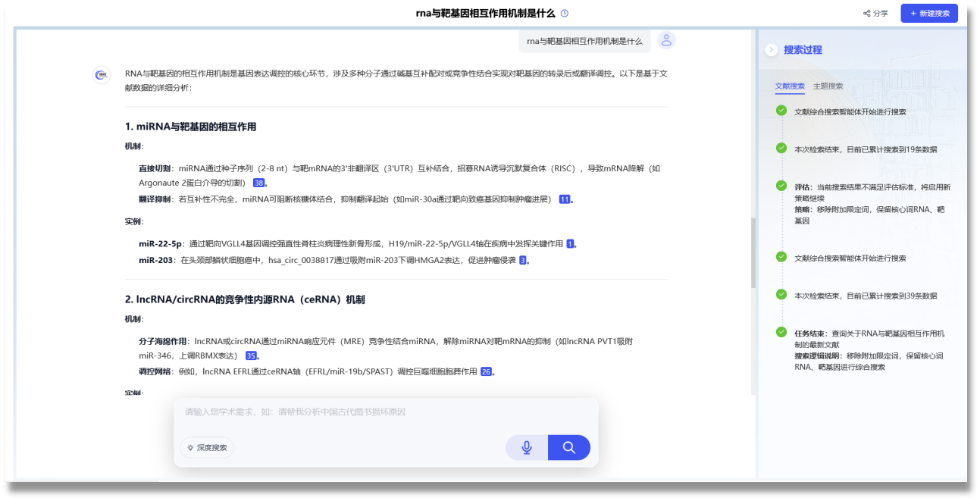Select the 文献搜索 tab

pyautogui.click(x=789, y=86)
